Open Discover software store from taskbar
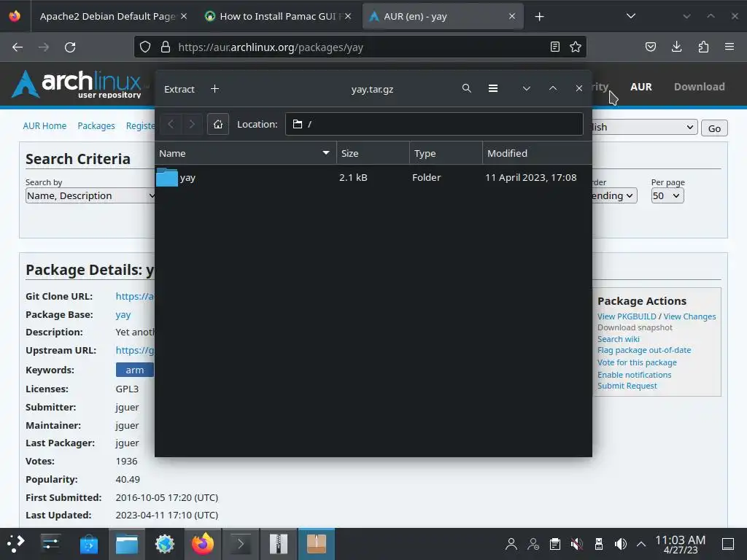 [88, 544]
